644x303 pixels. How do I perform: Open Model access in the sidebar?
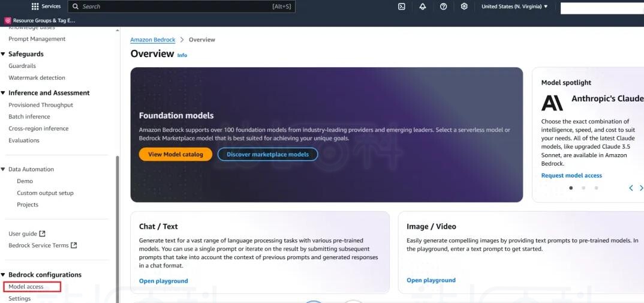[26, 287]
